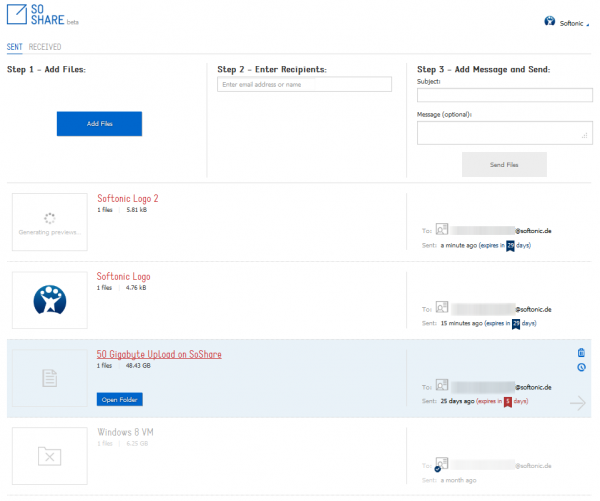Screen dimensions: 600x501
Task: Focus the recipient email address field
Action: [x=307, y=85]
